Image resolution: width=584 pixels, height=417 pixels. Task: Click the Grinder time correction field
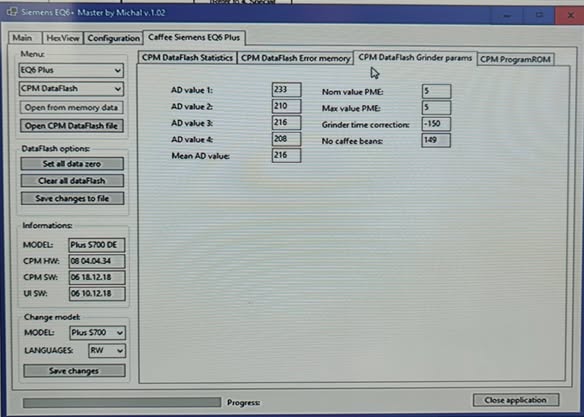436,124
